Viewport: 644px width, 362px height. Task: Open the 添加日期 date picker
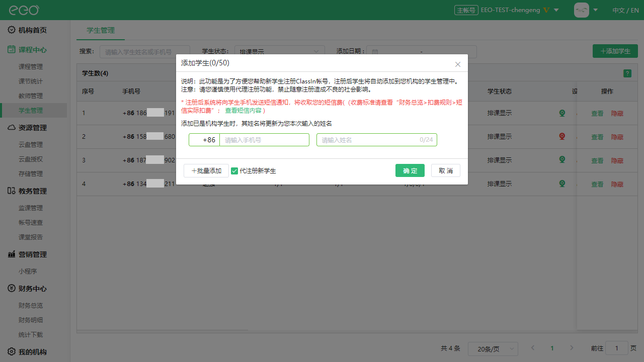pyautogui.click(x=422, y=51)
